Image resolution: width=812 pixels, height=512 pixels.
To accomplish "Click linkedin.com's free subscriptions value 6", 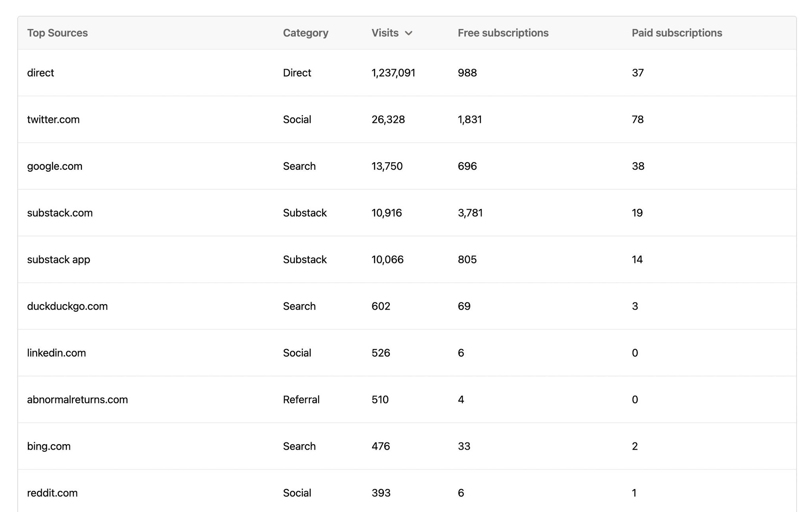I will point(461,353).
